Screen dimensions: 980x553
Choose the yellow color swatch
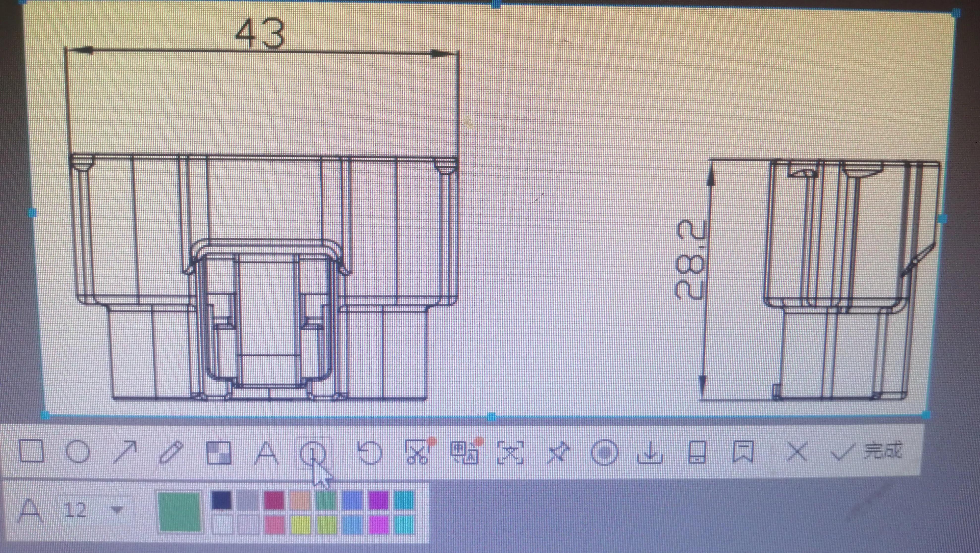click(301, 525)
